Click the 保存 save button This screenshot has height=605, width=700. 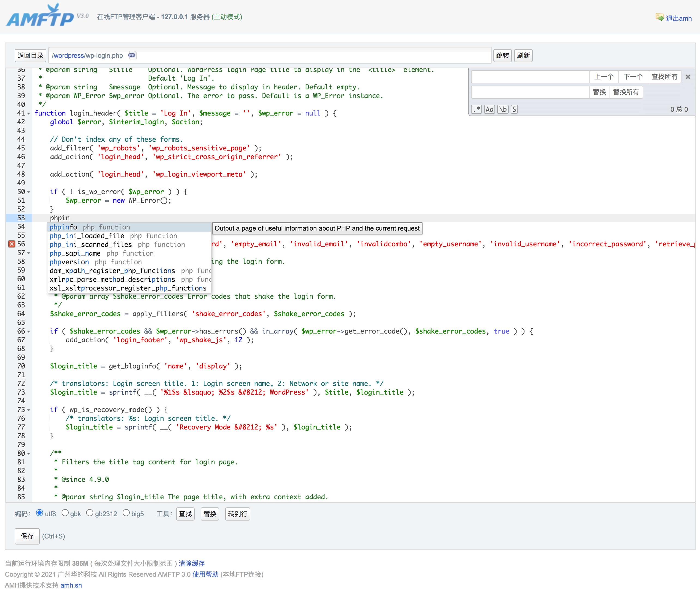coord(27,536)
